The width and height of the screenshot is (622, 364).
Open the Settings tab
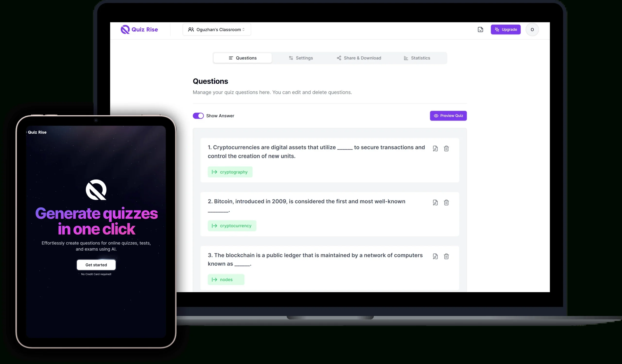click(x=302, y=58)
